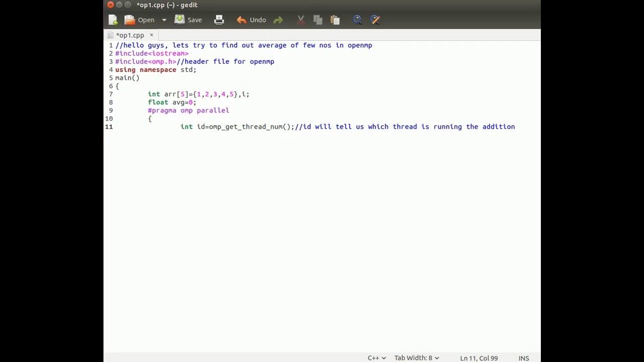Click the '#pragma omp parallel' line
This screenshot has width=644, height=362.
pos(188,110)
